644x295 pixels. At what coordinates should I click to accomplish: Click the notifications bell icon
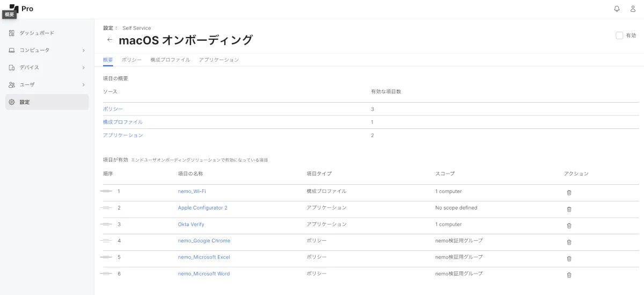click(x=617, y=9)
